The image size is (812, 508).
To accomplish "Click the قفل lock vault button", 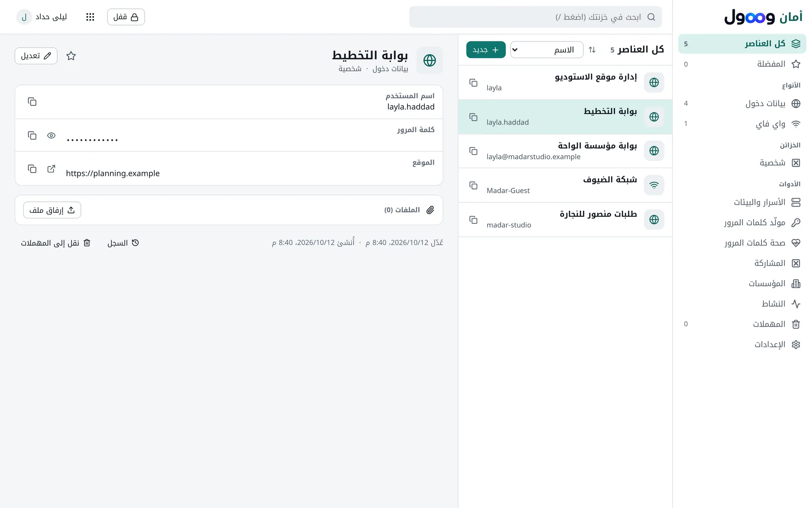I will (126, 17).
